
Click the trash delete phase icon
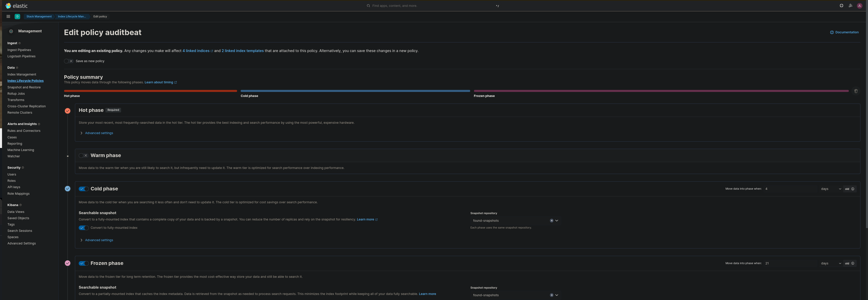click(856, 91)
